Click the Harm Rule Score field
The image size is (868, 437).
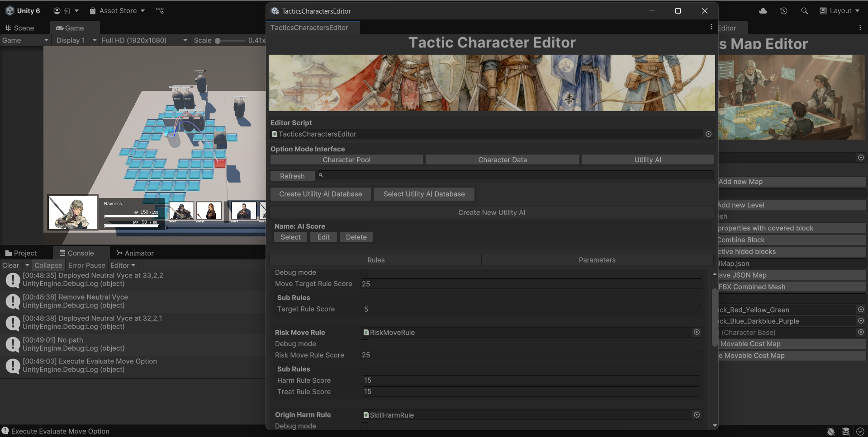tap(531, 381)
